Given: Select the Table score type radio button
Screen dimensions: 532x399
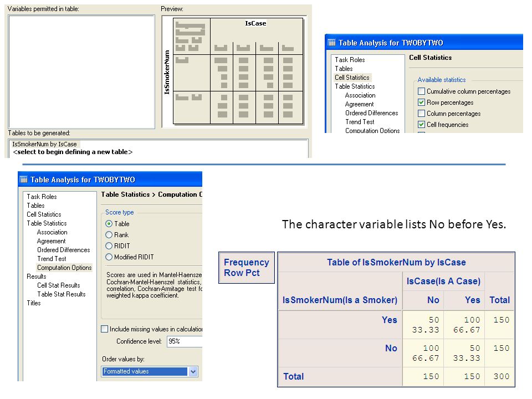Looking at the screenshot, I should [x=109, y=223].
